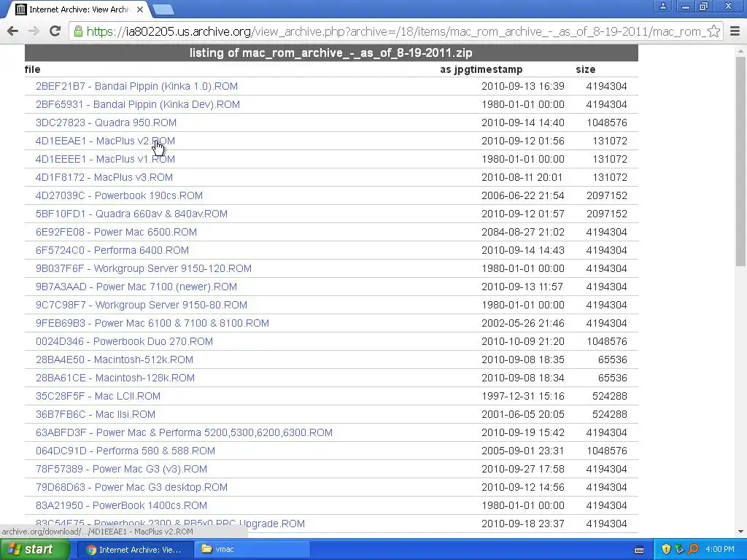Download 2BEF21B7 Bandai Pippin (Kinka 1.0).ROM
The width and height of the screenshot is (747, 560).
pyautogui.click(x=136, y=86)
